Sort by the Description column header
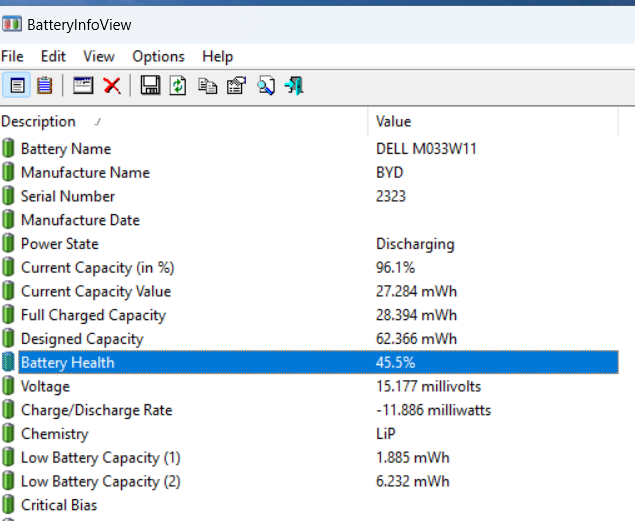 point(184,121)
